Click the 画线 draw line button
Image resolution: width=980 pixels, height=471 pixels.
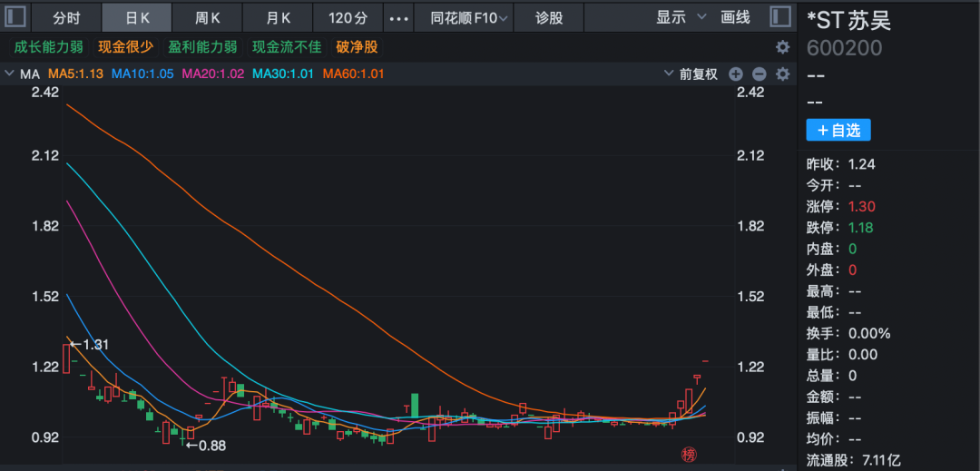[x=735, y=17]
